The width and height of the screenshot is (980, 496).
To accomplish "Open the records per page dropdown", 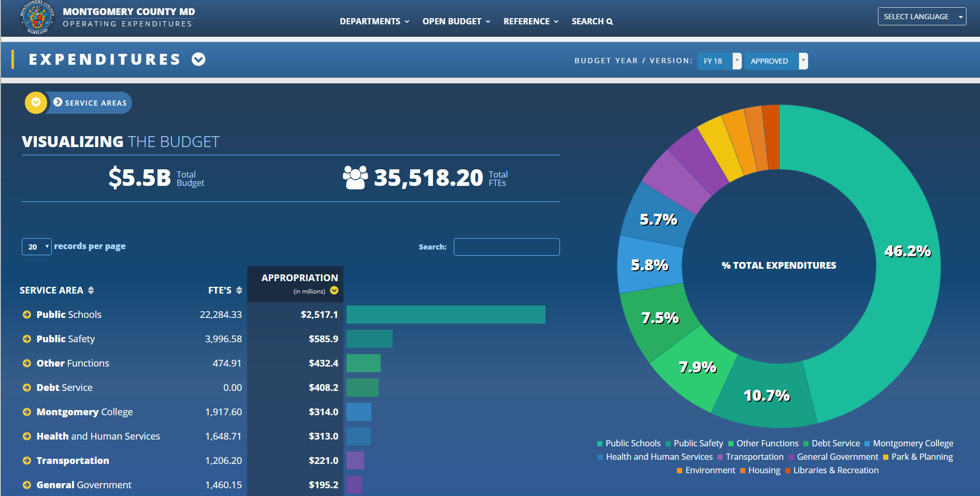I will [37, 247].
